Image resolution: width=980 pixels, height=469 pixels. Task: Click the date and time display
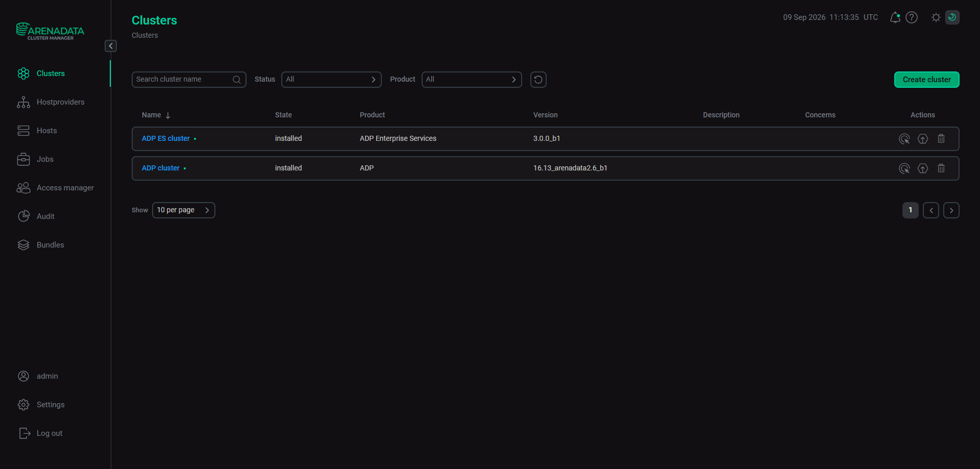tap(830, 17)
